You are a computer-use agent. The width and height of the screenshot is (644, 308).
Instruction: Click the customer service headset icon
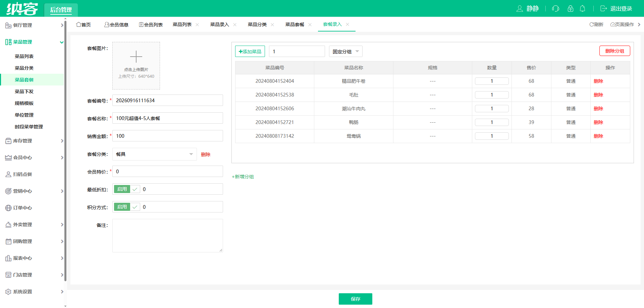[555, 9]
